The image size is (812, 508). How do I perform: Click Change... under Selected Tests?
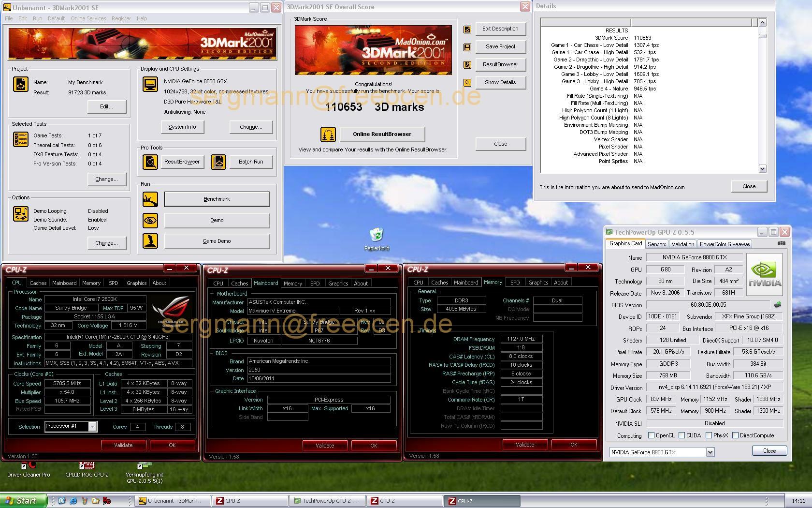[x=106, y=179]
